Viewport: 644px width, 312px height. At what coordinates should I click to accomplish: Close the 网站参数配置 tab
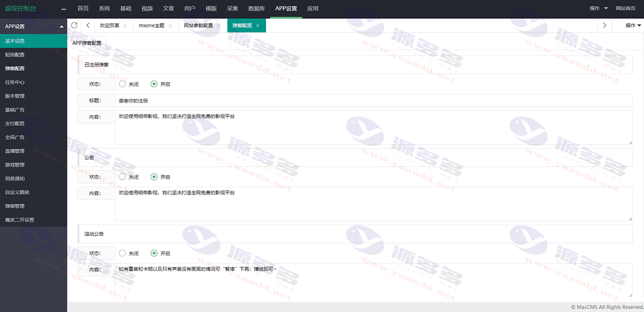[x=218, y=26]
